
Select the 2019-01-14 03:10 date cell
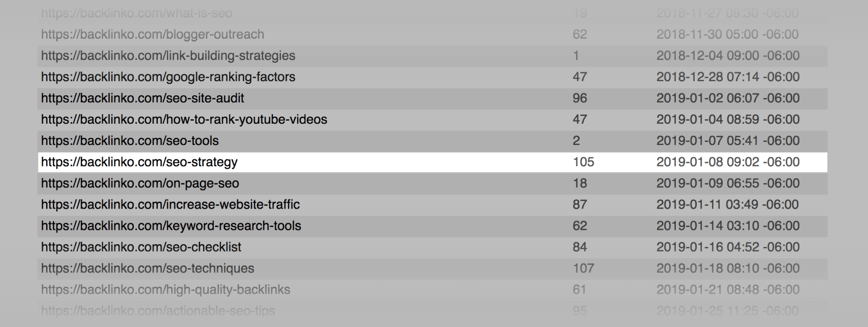[x=728, y=226]
